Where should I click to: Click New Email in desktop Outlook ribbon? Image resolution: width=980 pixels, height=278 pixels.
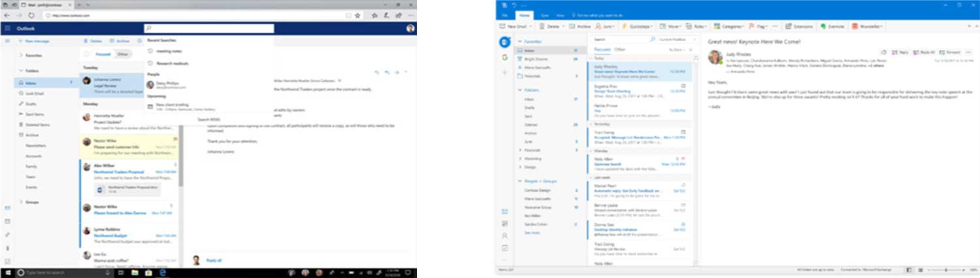[514, 26]
